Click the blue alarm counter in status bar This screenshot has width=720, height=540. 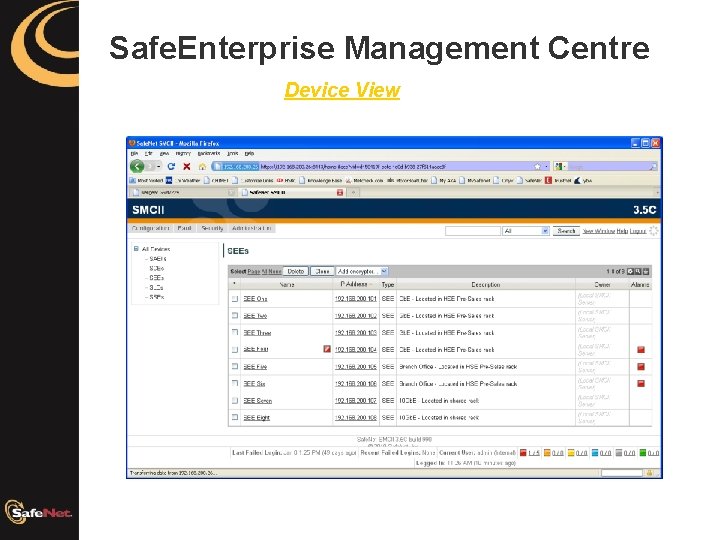[601, 453]
